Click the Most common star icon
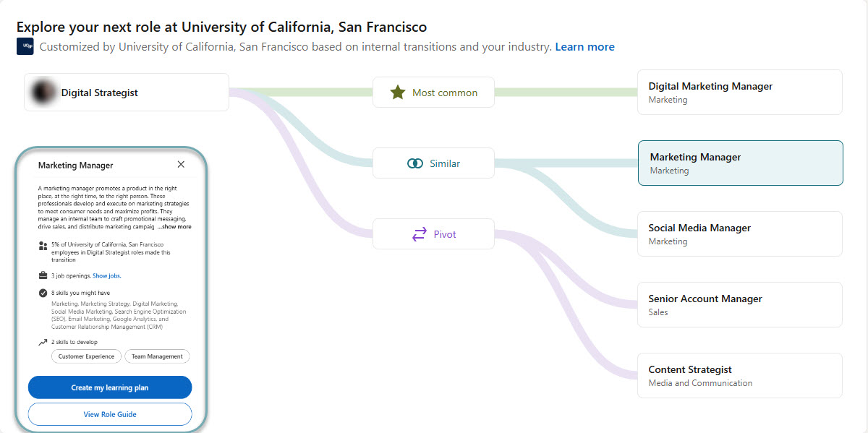 [398, 93]
